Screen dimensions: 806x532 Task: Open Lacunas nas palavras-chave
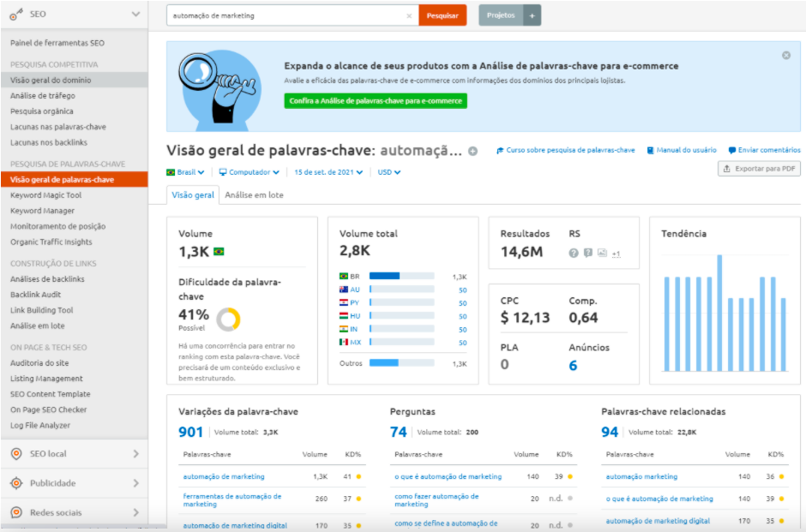click(x=58, y=127)
